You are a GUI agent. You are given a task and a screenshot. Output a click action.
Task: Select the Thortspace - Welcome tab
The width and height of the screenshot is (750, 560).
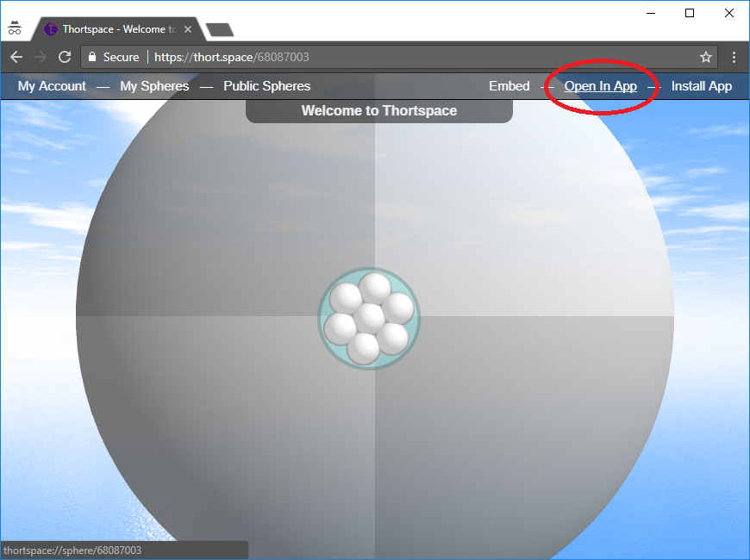tap(119, 29)
